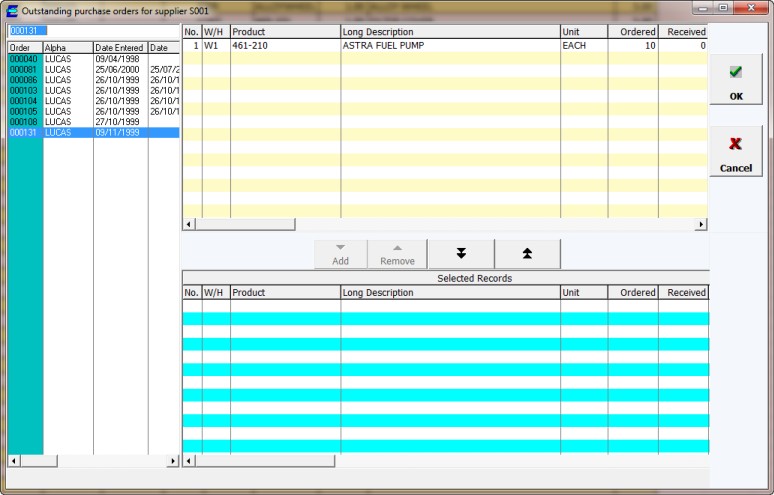Screen dimensions: 774x495
Task: Click scrollbar thumb of Selected Records grid
Action: point(265,461)
